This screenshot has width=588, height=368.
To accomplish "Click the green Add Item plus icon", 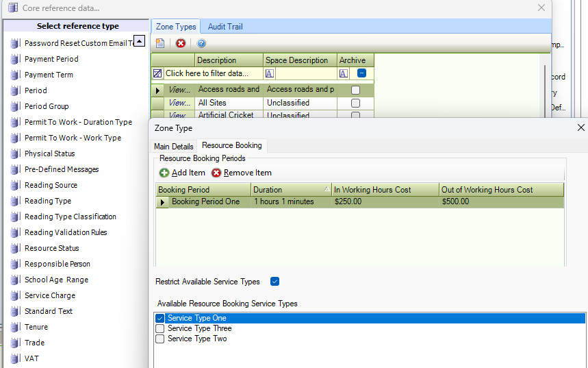I will [x=164, y=173].
